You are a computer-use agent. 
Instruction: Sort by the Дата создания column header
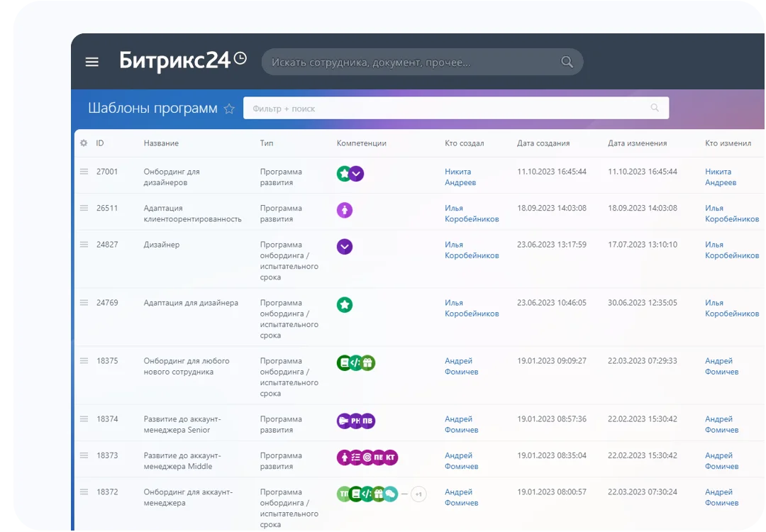(543, 143)
